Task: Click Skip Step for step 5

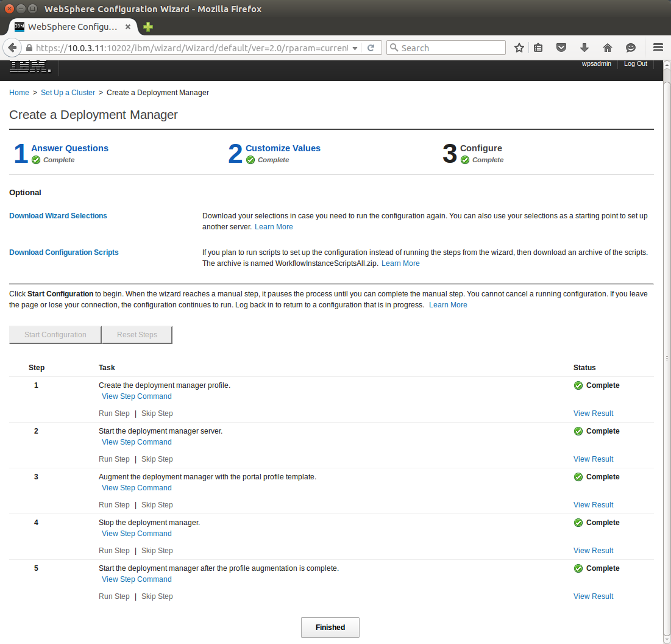Action: 157,596
